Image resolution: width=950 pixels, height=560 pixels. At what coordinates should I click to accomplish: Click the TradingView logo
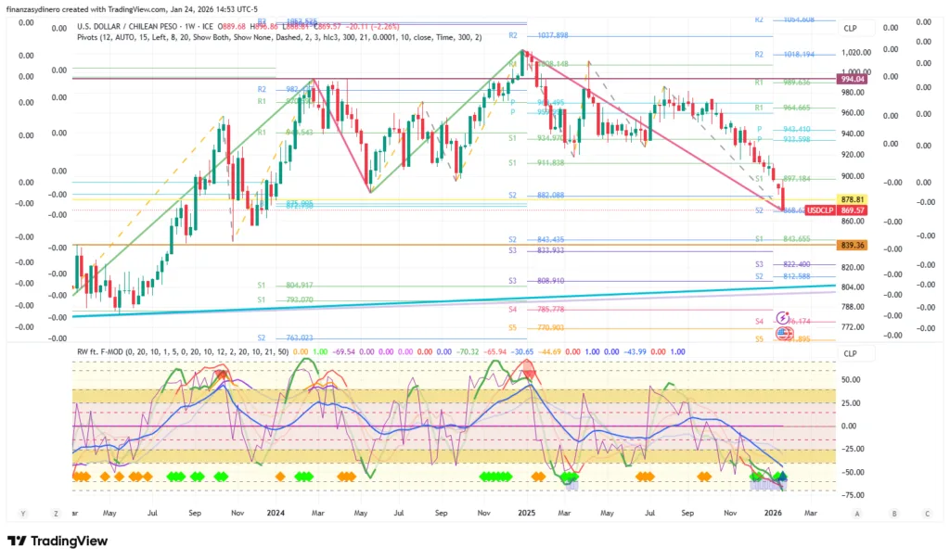point(58,541)
